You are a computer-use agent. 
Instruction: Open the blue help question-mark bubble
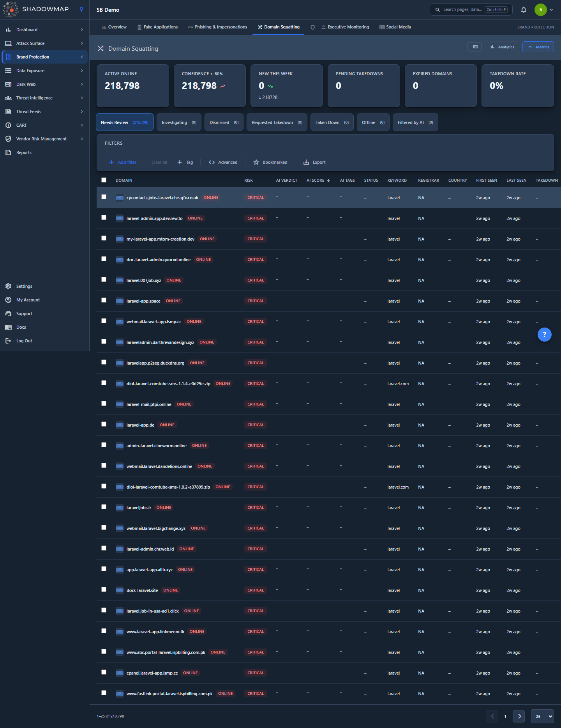click(x=544, y=334)
